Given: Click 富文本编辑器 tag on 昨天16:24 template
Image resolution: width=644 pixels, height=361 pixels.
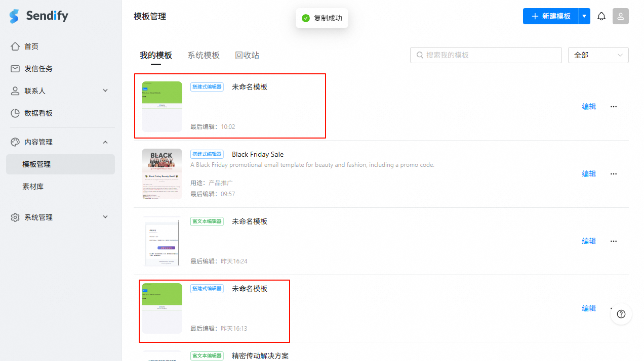Looking at the screenshot, I should (207, 221).
